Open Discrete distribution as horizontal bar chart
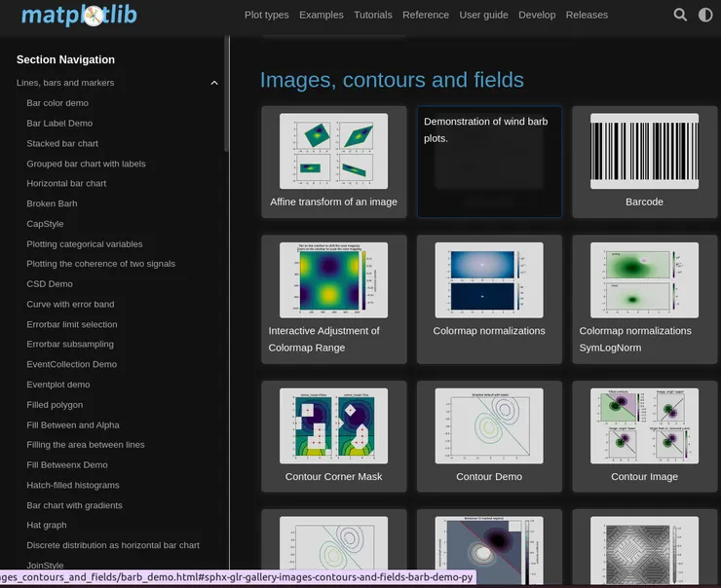 tap(113, 545)
